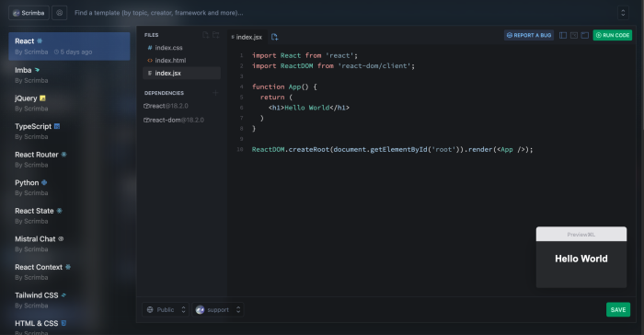Click line 1 import React code

pyautogui.click(x=305, y=55)
